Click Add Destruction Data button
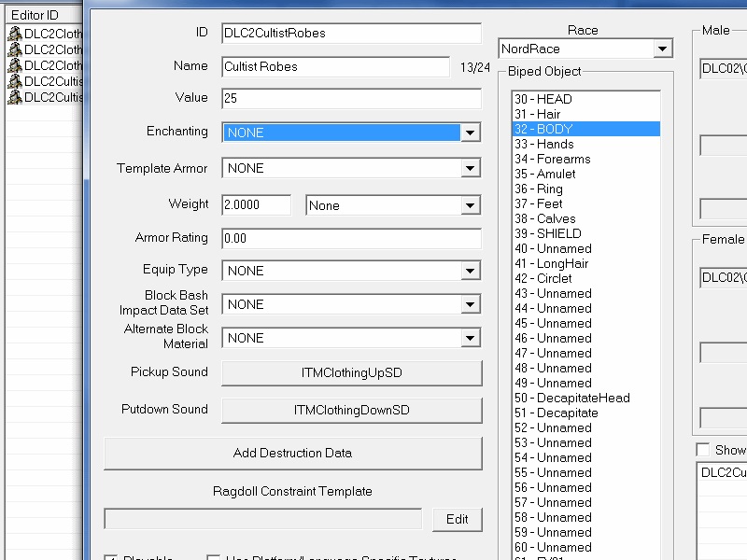Screen dimensions: 747x560 coord(292,453)
